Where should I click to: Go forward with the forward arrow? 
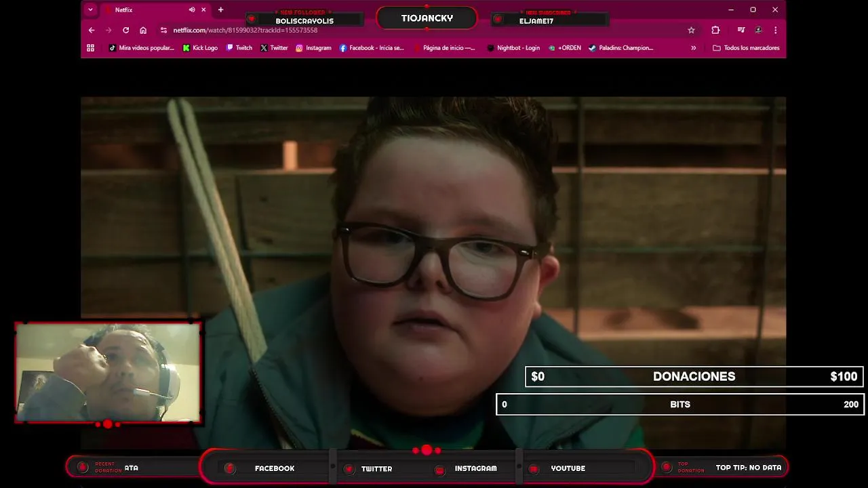pos(108,30)
